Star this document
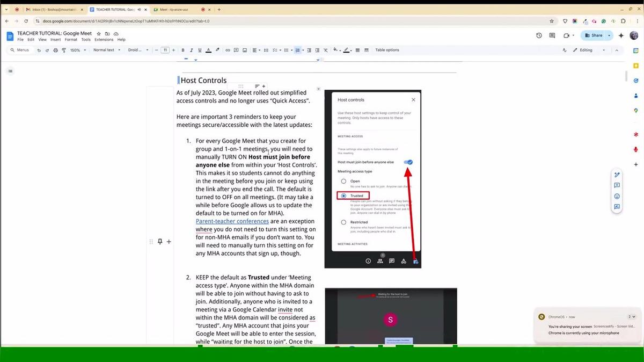 click(x=99, y=33)
